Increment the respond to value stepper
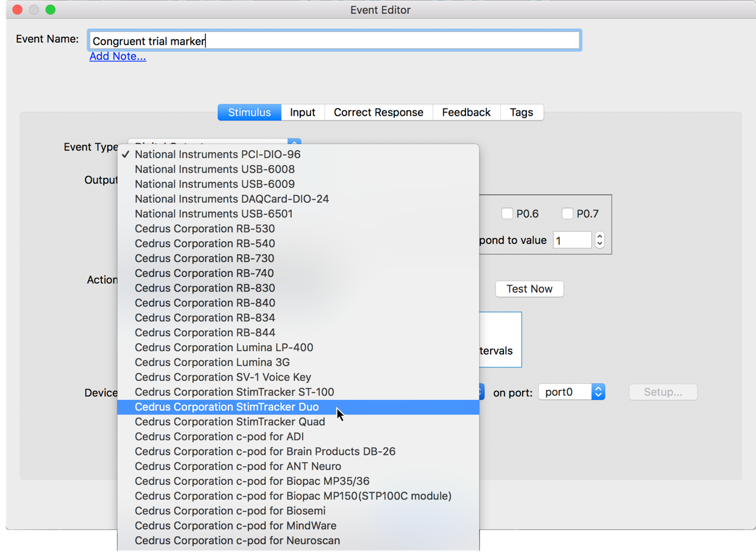Screen dimensions: 756x553 click(599, 236)
